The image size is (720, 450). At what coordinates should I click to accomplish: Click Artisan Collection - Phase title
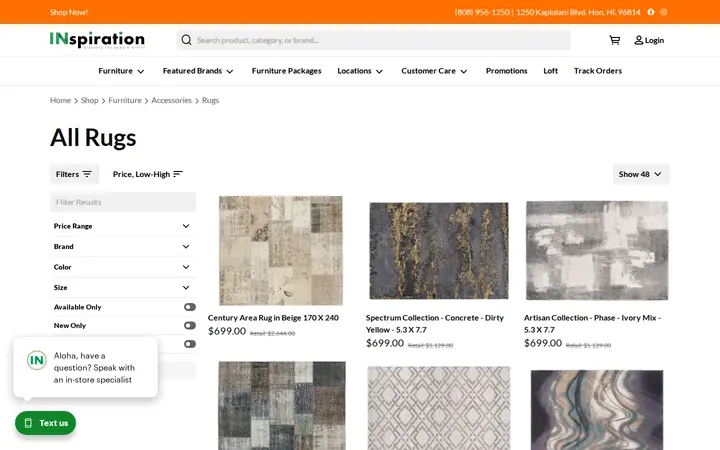click(592, 324)
